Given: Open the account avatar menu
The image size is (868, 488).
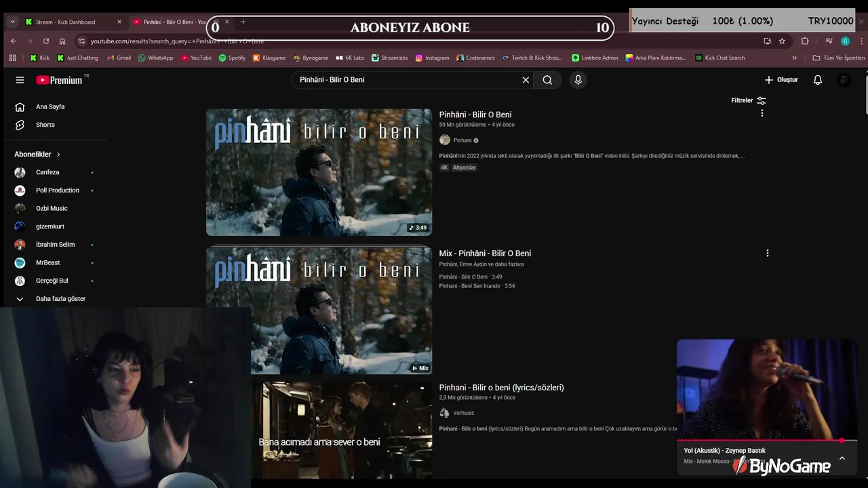Looking at the screenshot, I should click(x=844, y=80).
